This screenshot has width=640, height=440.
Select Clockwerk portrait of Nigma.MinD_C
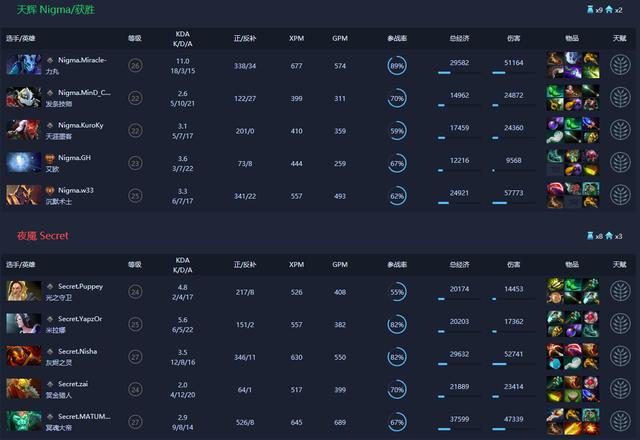pyautogui.click(x=24, y=97)
